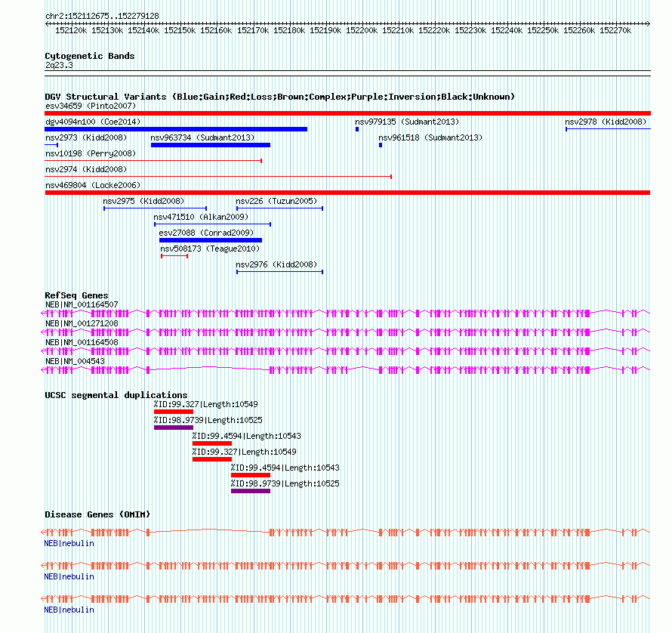Click the nsv471510 (Alkan2009) variant label
Screen dimensions: 672x633
[x=201, y=217]
